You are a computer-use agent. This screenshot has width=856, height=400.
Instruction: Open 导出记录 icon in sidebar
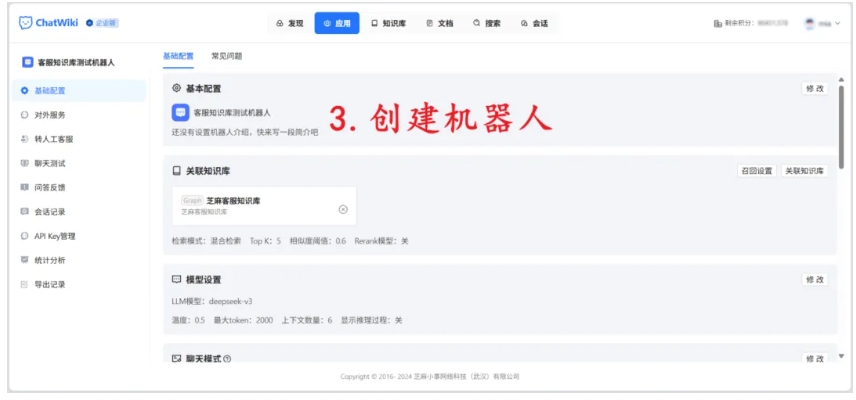pos(25,284)
